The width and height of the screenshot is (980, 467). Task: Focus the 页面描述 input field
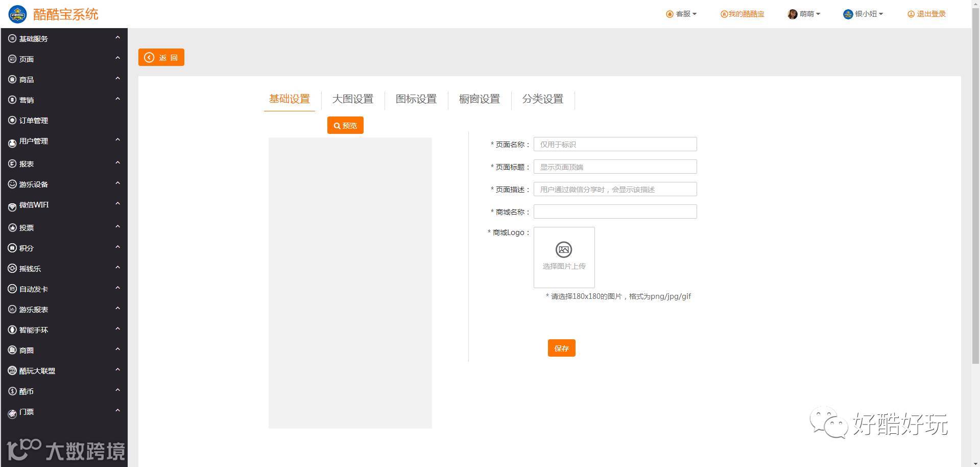coord(615,189)
